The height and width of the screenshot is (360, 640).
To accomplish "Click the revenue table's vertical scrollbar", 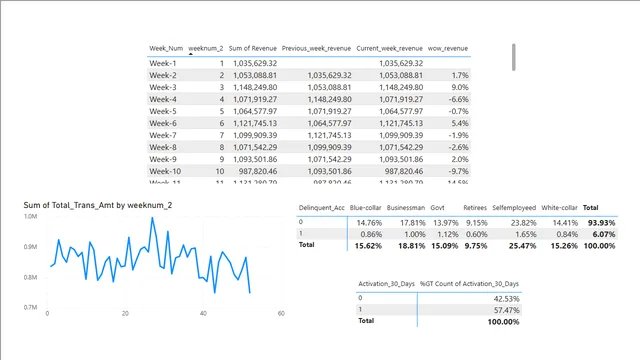I will [513, 57].
